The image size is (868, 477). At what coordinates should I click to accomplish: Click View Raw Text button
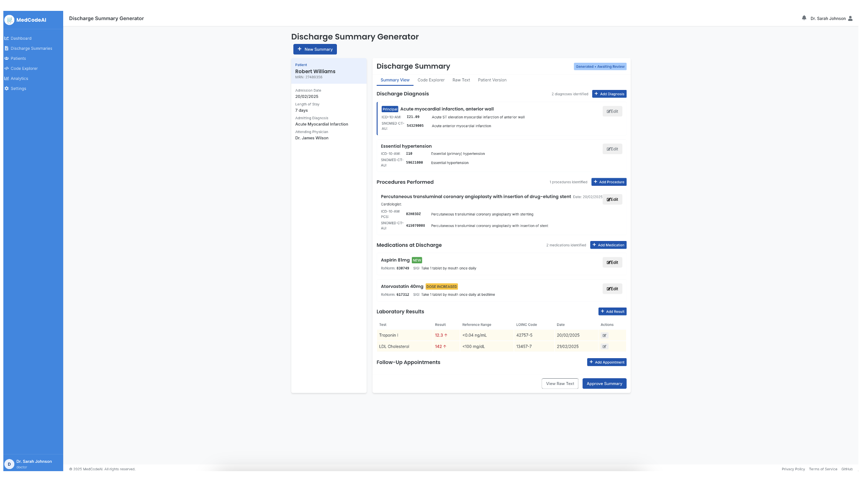[x=560, y=384]
